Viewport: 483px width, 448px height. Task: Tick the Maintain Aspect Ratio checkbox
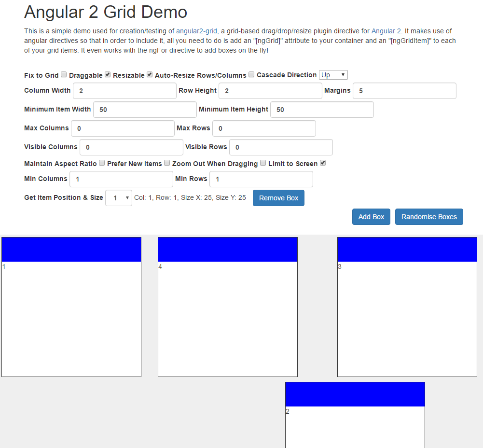coord(102,163)
